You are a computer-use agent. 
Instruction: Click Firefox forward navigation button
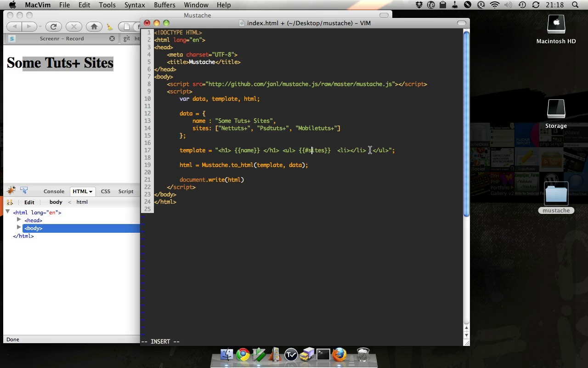28,27
